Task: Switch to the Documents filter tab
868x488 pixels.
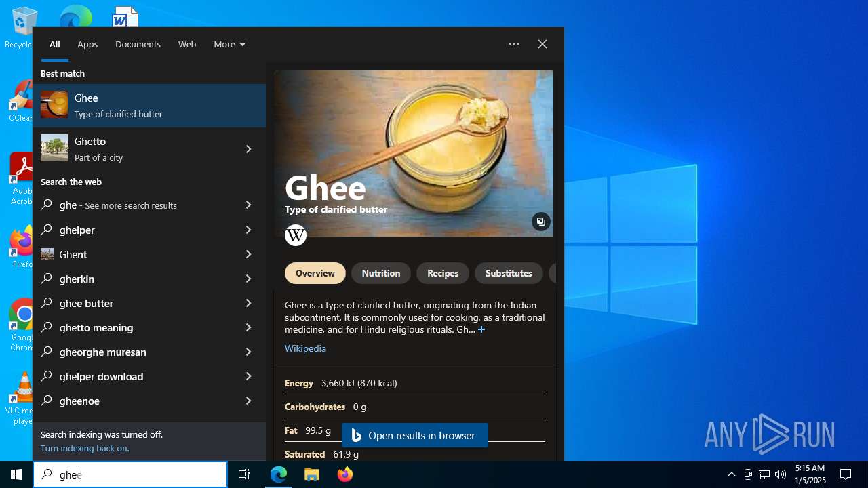Action: [138, 44]
